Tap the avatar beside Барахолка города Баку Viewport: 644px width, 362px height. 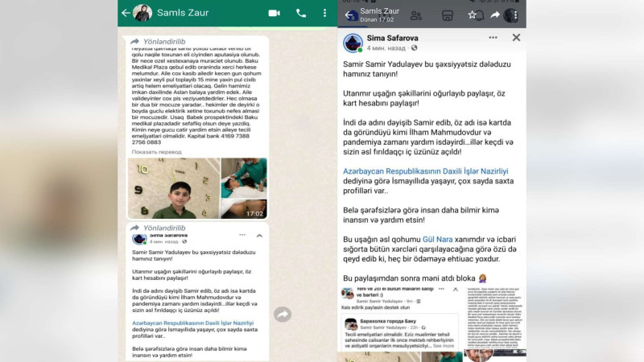pos(351,324)
